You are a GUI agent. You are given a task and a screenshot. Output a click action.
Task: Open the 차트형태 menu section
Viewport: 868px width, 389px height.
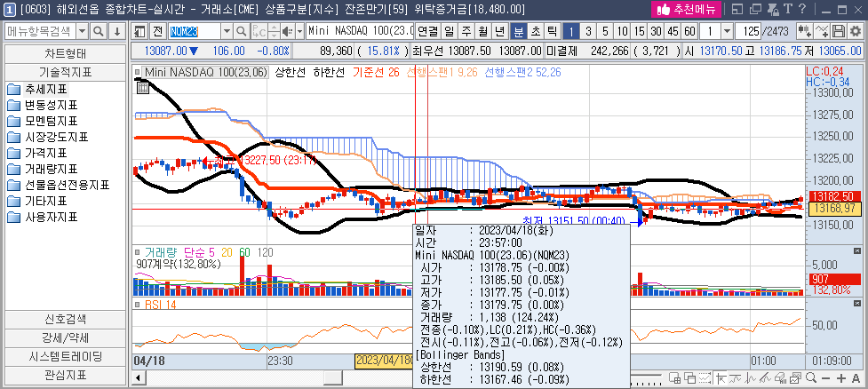coord(66,54)
